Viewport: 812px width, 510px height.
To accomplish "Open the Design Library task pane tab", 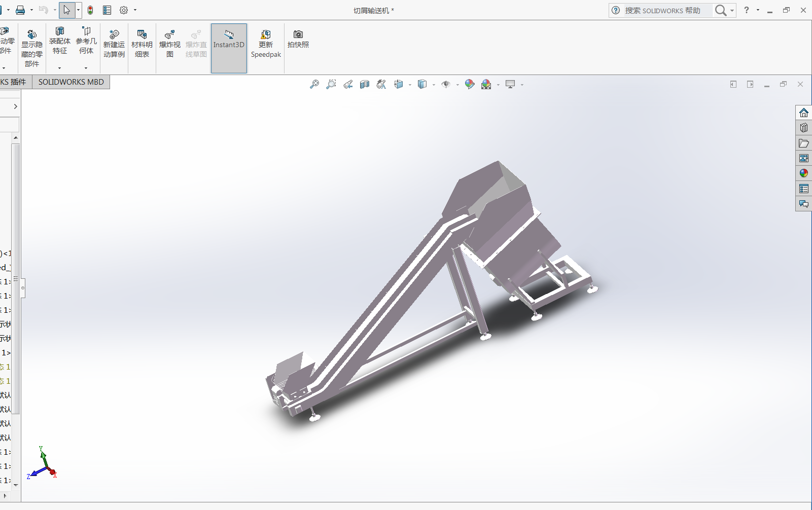I will point(804,128).
